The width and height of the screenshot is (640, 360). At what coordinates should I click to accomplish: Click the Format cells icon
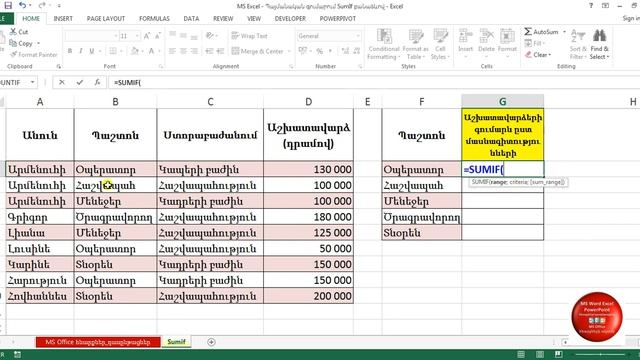click(x=507, y=36)
